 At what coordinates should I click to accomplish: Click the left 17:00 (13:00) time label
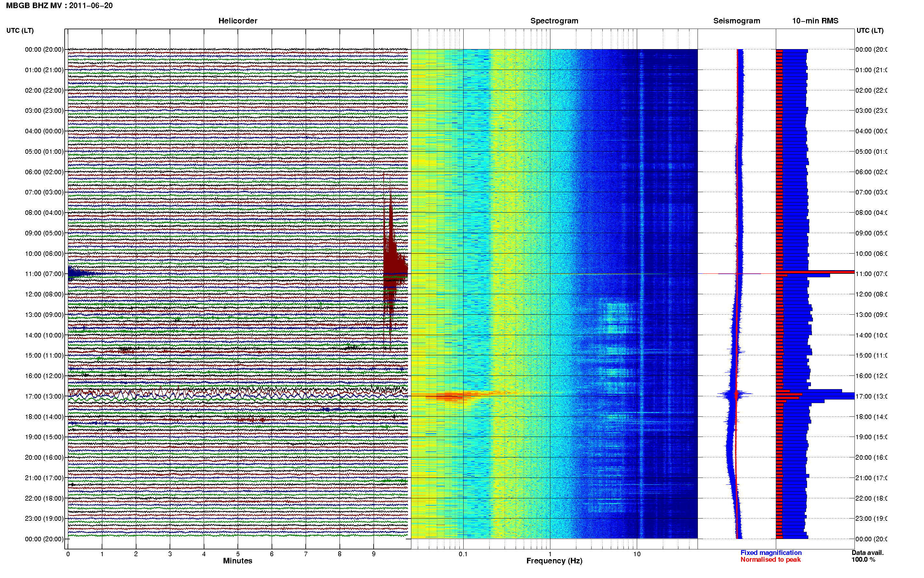click(x=44, y=396)
